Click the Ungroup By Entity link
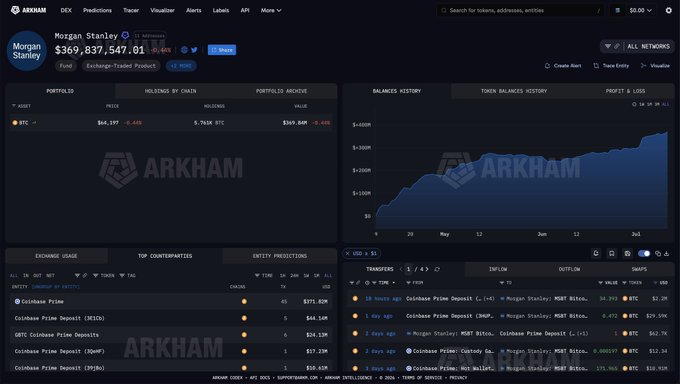The image size is (680, 384). click(56, 287)
